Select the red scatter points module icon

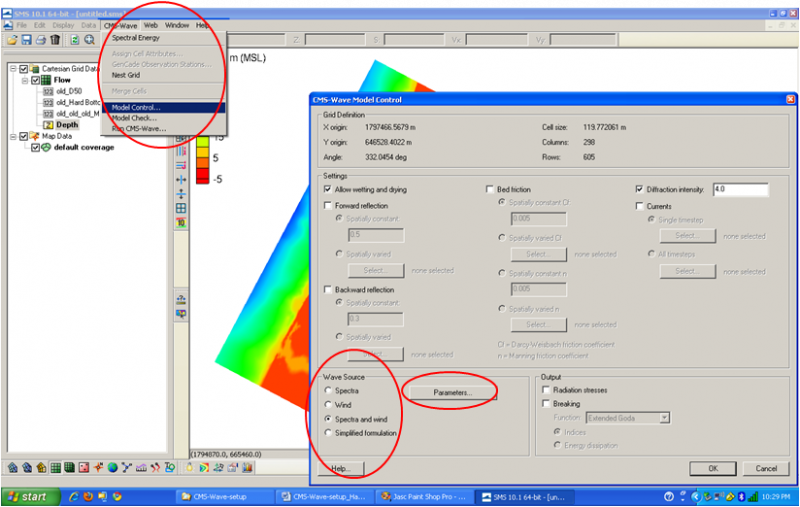84,467
